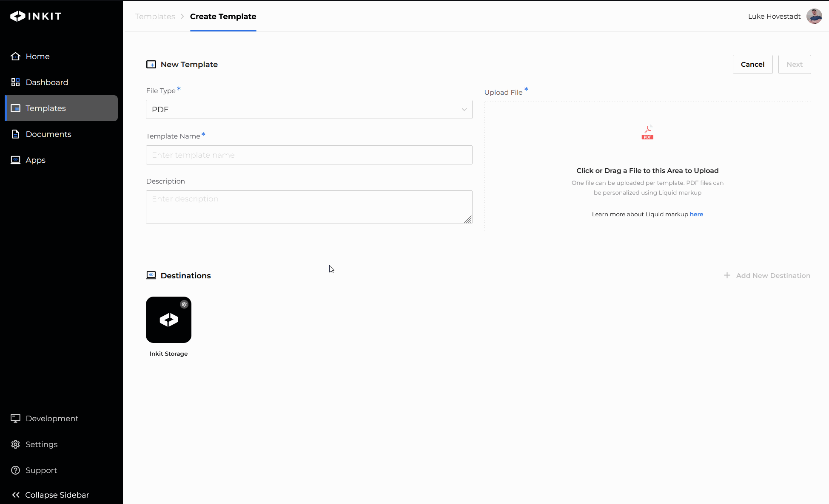Open the Liquid markup 'here' link
This screenshot has width=829, height=504.
point(696,215)
